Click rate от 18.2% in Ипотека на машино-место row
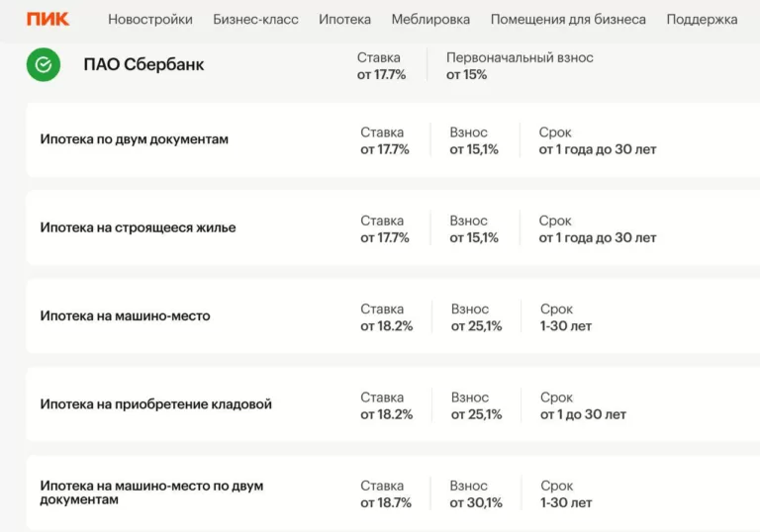Image resolution: width=760 pixels, height=532 pixels. pyautogui.click(x=386, y=326)
